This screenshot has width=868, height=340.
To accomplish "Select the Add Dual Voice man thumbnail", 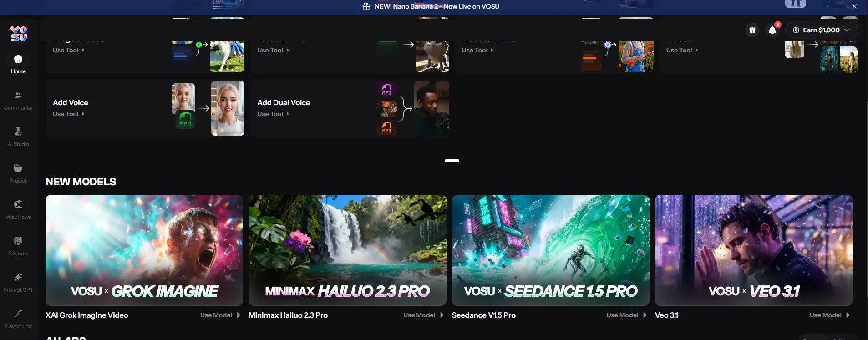I will [431, 108].
